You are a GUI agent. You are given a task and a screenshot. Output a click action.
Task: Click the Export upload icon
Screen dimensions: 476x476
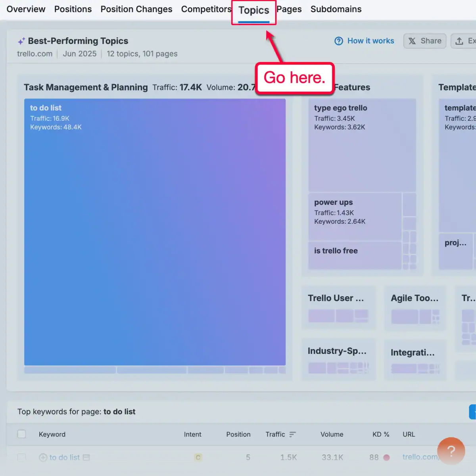460,41
